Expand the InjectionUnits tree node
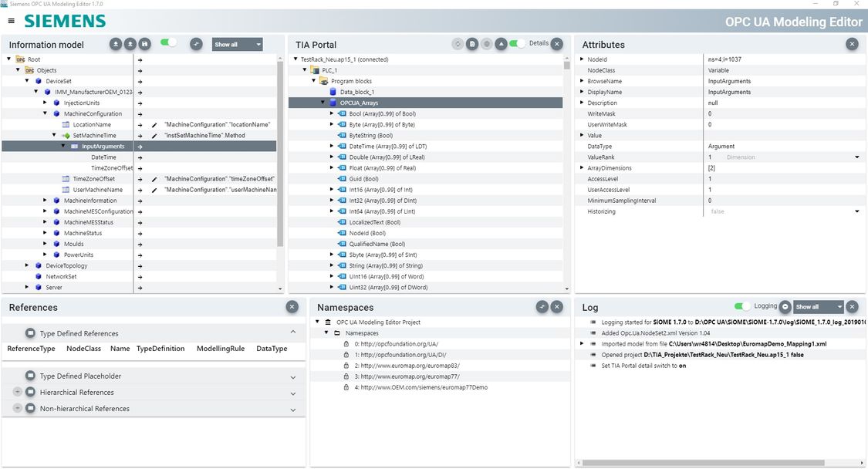868x469 pixels. point(45,103)
